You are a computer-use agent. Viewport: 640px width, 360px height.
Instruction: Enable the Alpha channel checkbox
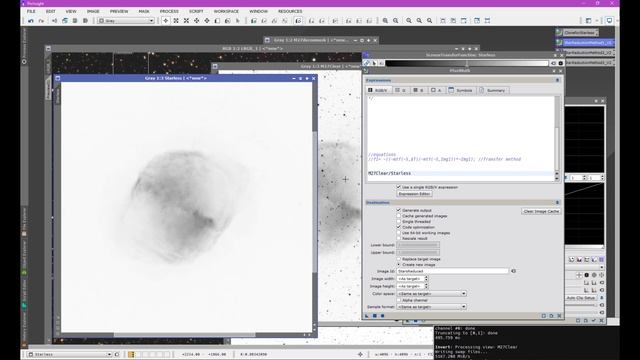[399, 300]
